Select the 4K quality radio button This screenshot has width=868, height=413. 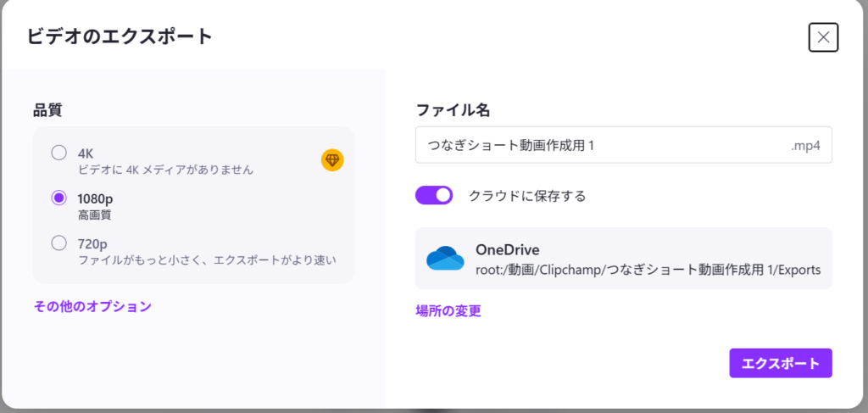pyautogui.click(x=58, y=153)
